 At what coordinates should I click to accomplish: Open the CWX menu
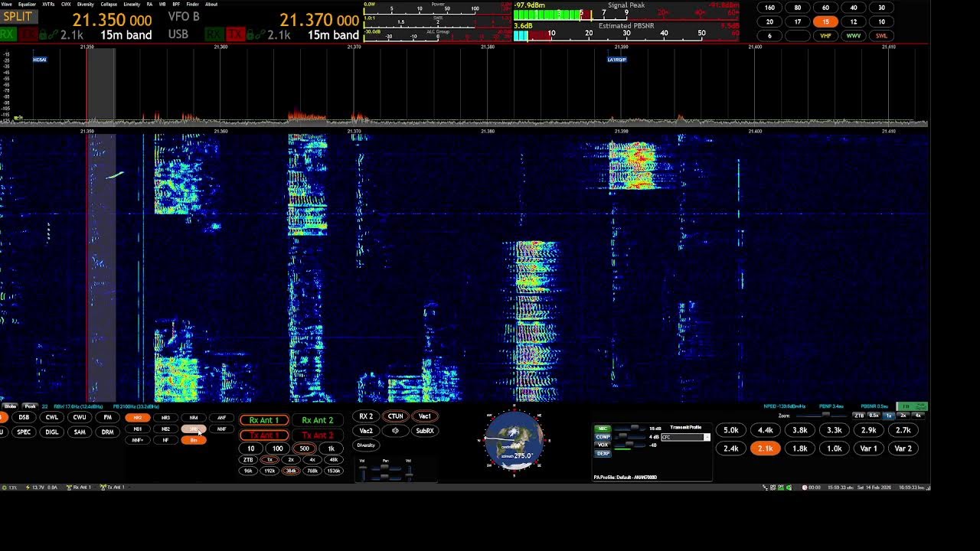point(66,5)
